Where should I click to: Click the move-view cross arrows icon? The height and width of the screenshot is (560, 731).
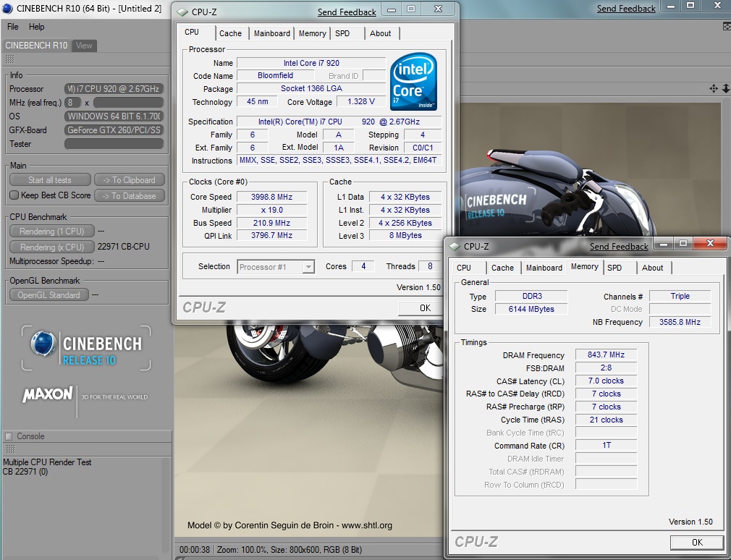click(x=714, y=88)
